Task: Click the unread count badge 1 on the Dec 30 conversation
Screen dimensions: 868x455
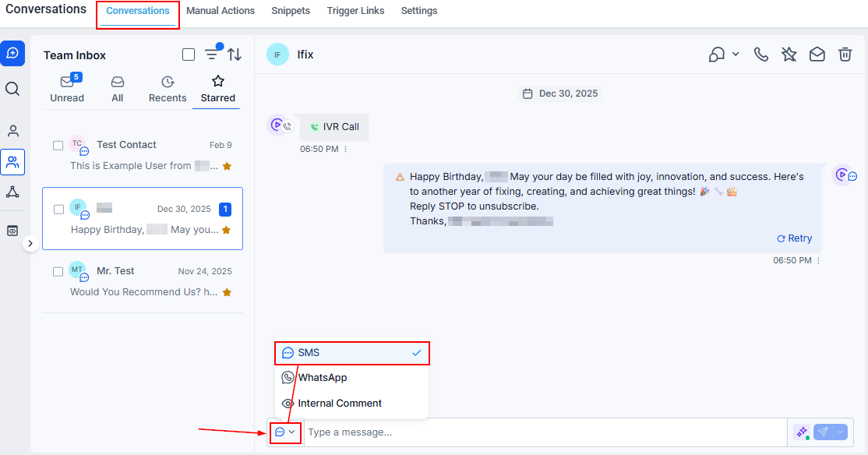Action: (224, 210)
